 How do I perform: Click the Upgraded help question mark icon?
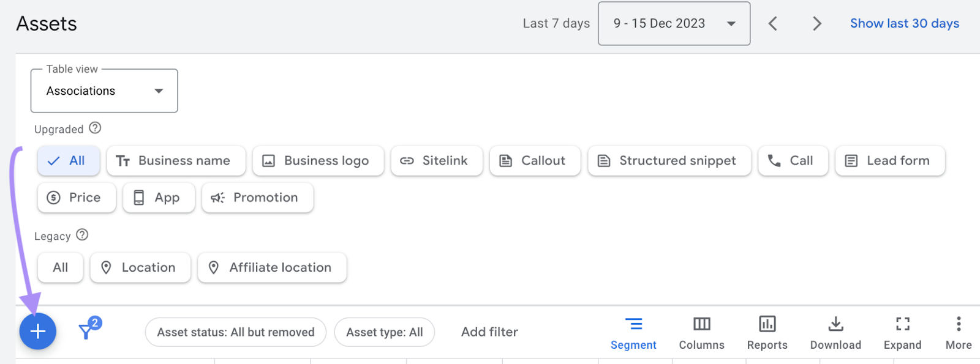(x=94, y=128)
